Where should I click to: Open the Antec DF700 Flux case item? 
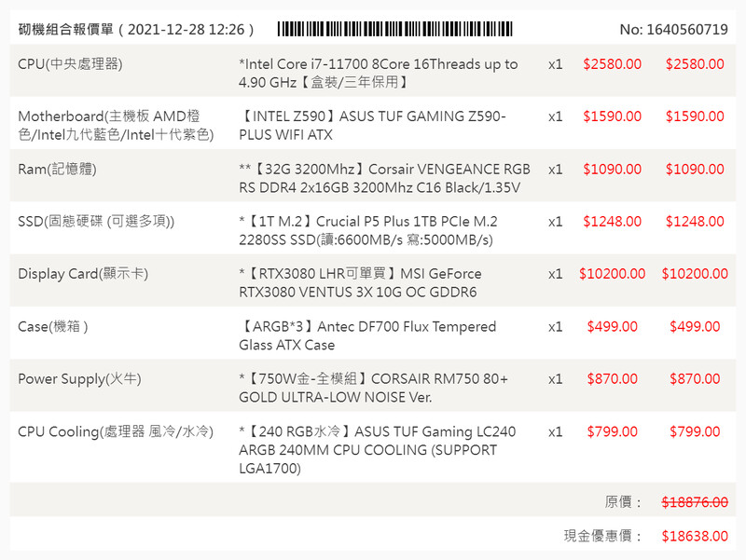tap(367, 335)
